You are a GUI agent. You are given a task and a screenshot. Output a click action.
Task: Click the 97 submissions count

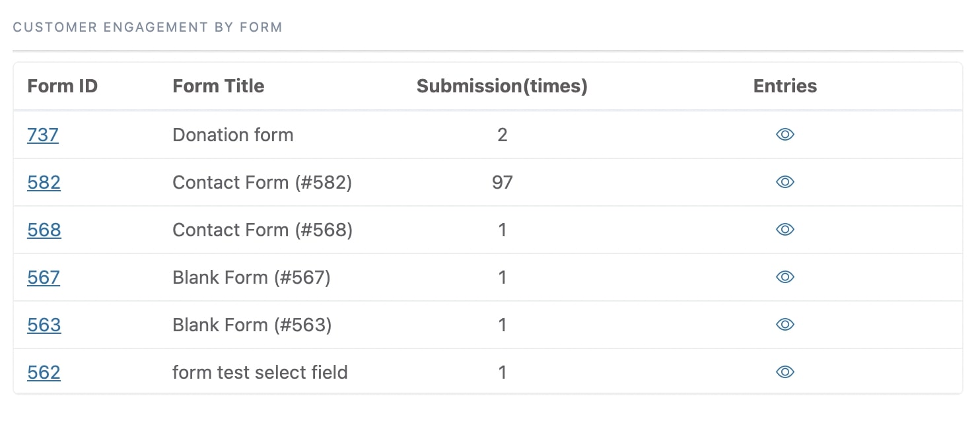tap(503, 182)
